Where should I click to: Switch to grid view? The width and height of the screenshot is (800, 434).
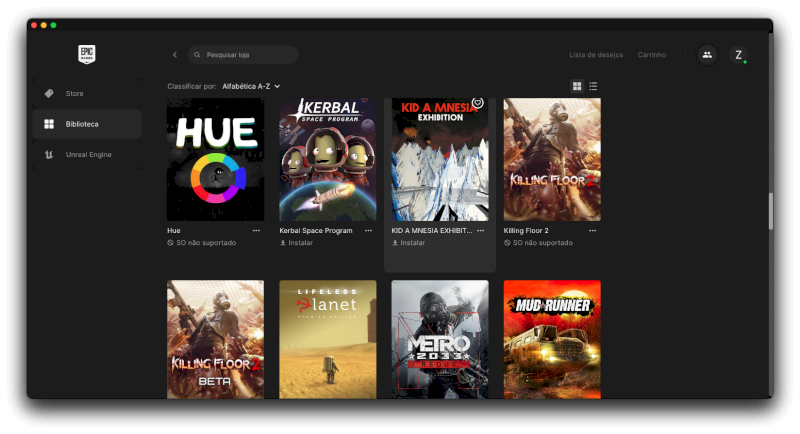tap(577, 86)
